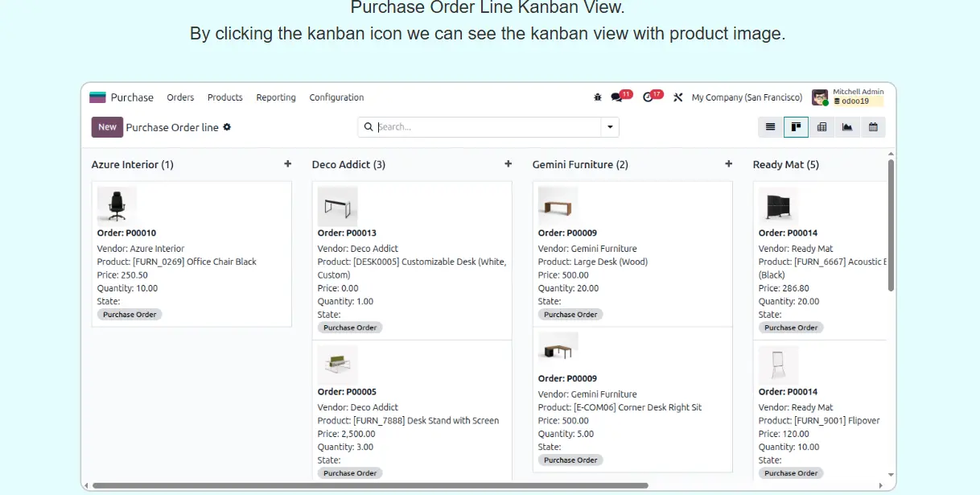Open the Reporting menu
Screen dimensions: 980x495
(276, 97)
